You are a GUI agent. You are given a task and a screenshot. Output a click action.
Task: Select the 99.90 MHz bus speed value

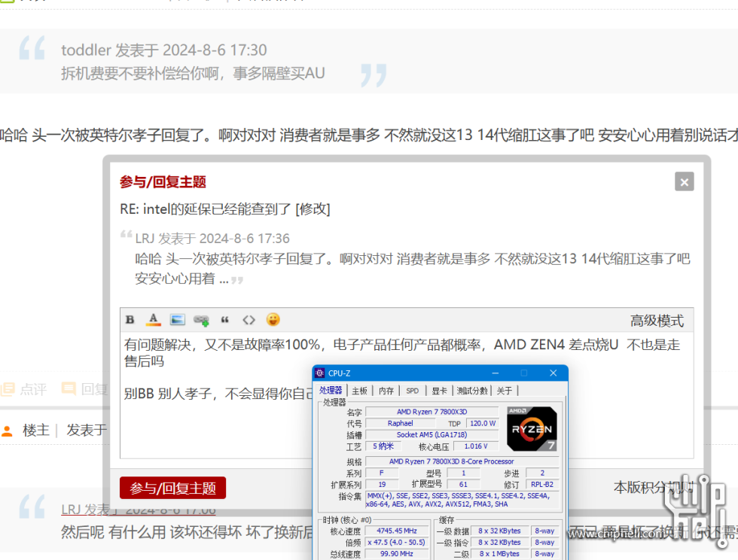click(396, 554)
